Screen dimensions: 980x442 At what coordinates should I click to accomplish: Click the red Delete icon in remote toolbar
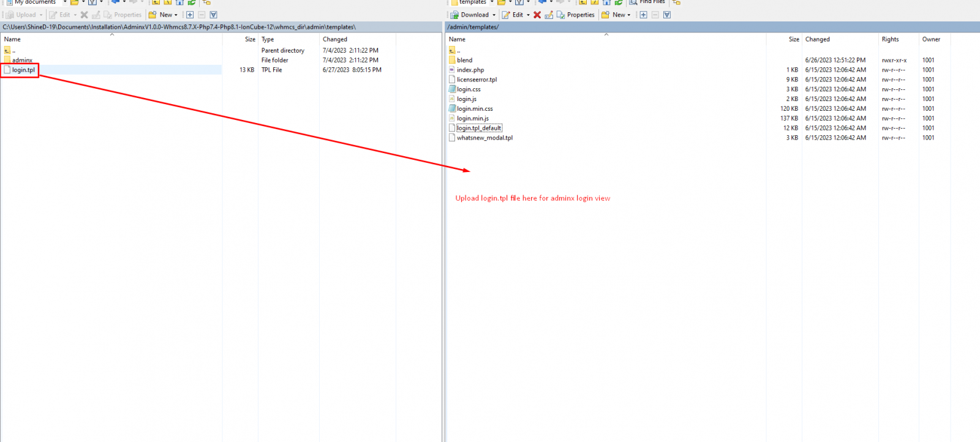(537, 15)
